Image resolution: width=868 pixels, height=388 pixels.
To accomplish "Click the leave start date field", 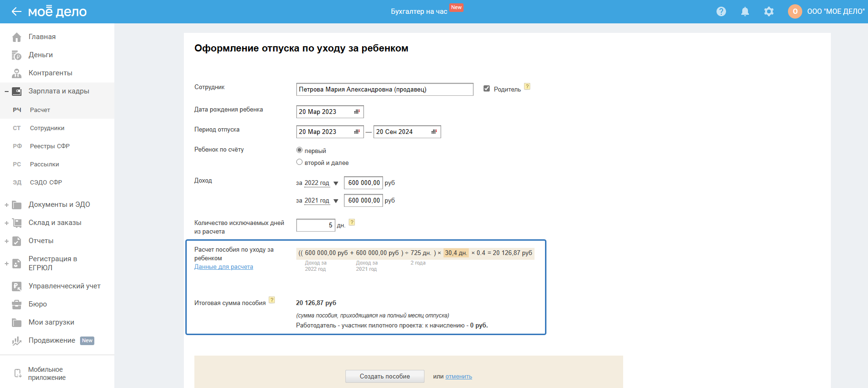I will pos(330,132).
